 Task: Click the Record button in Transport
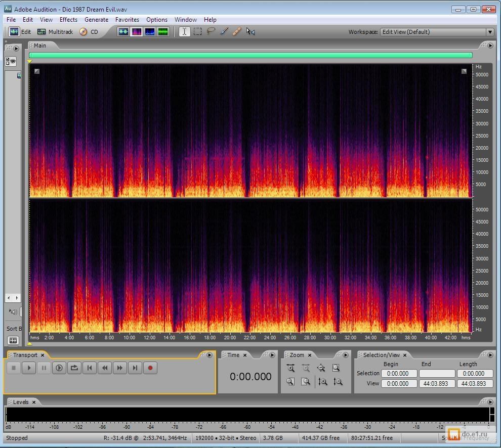pos(150,368)
